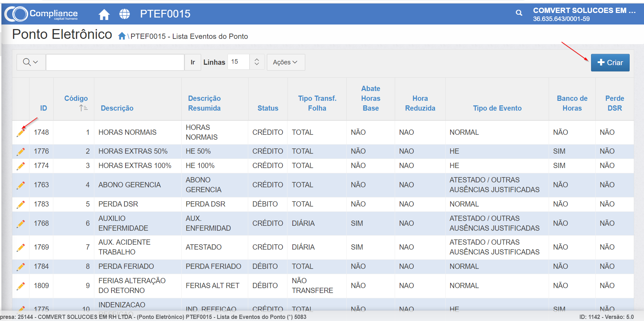Edit row 1763 ABONO GERENCIA pencil
Image resolution: width=644 pixels, height=321 pixels.
tap(21, 185)
